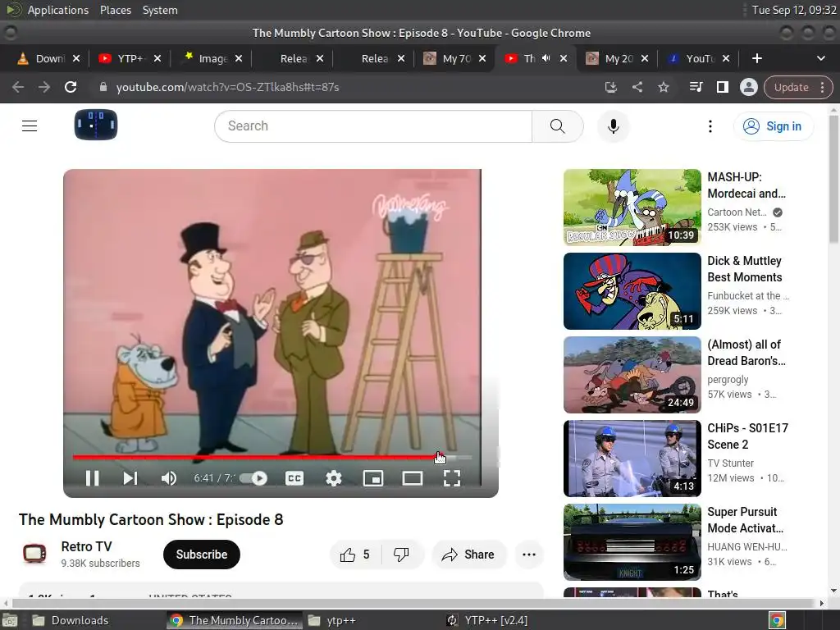840x630 pixels.
Task: Open ytp++ folder from taskbar
Action: pos(332,620)
